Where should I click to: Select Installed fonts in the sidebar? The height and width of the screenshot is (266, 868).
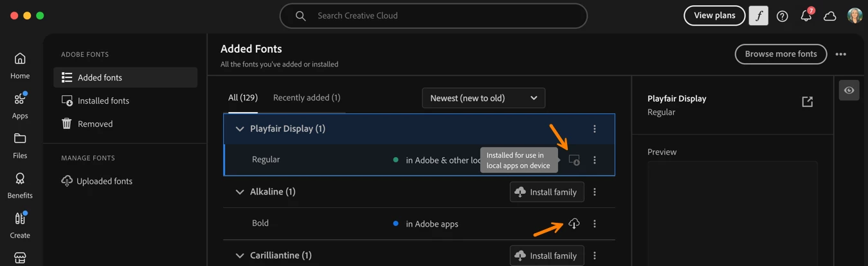click(125, 100)
